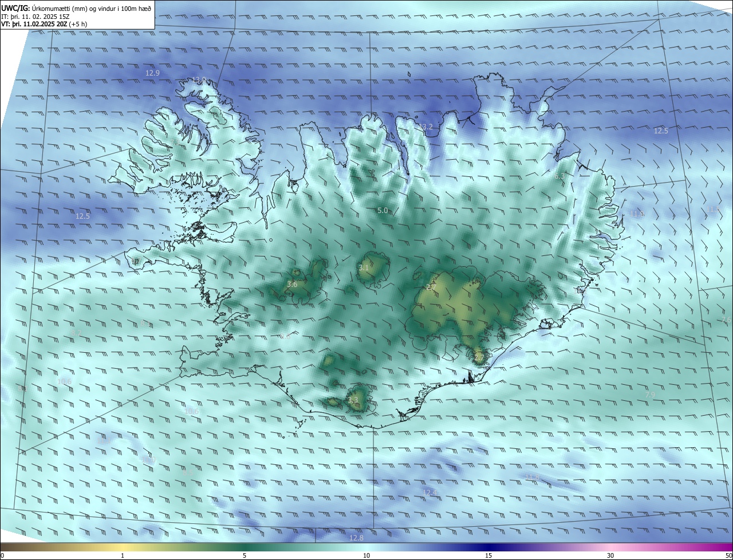The width and height of the screenshot is (733, 560).
Task: Click the 30 tick label on the color scale
Action: (610, 555)
